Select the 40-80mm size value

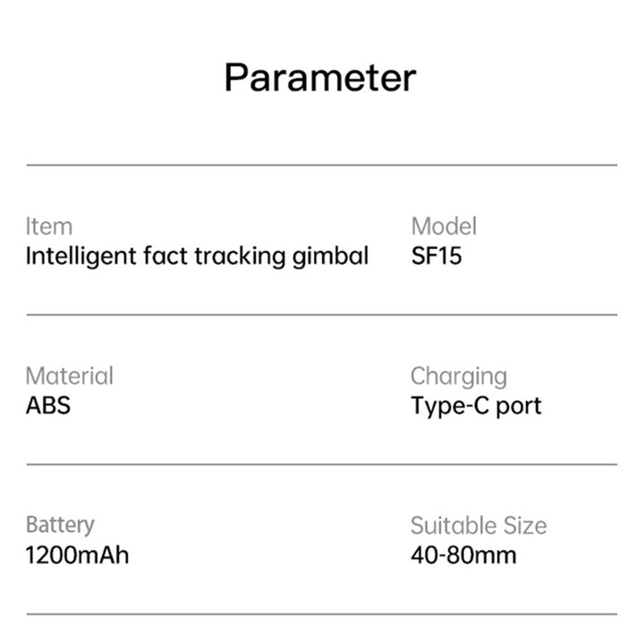pos(463,555)
